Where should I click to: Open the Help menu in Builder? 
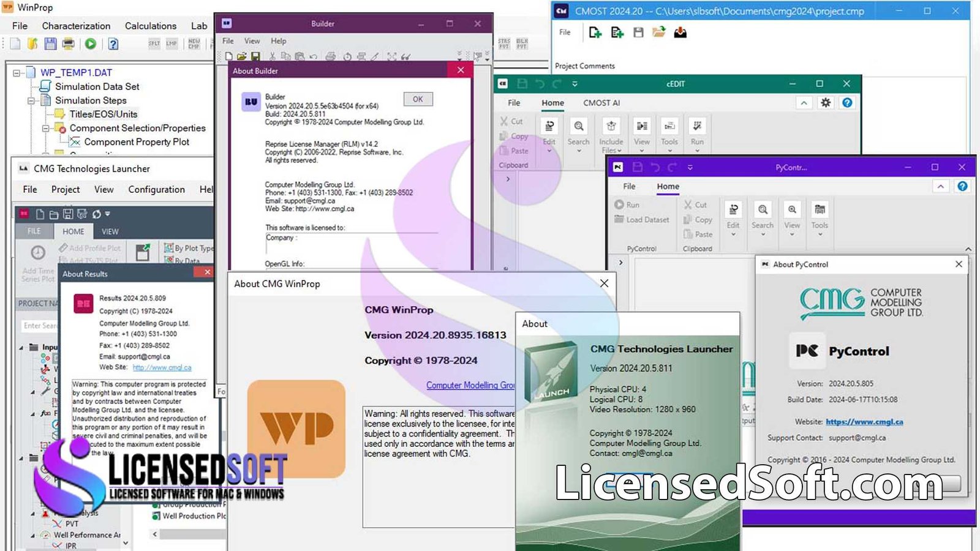coord(279,41)
